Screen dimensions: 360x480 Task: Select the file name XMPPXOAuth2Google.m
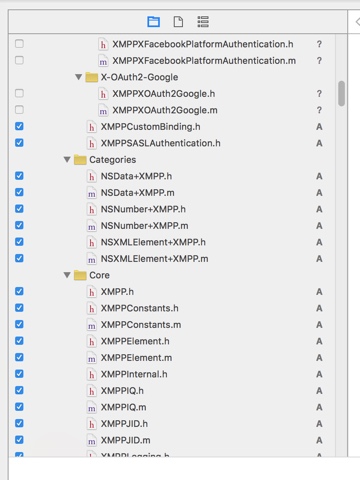[165, 110]
